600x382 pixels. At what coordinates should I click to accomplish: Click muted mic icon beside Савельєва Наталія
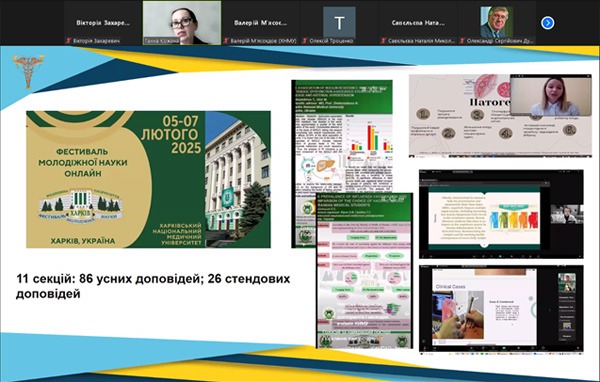pyautogui.click(x=383, y=41)
